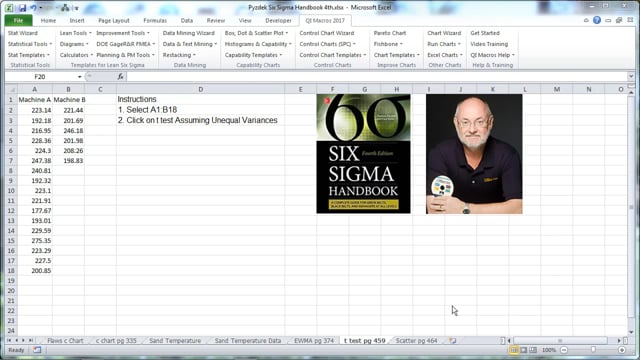Click the Stat Wizard button

click(x=22, y=33)
